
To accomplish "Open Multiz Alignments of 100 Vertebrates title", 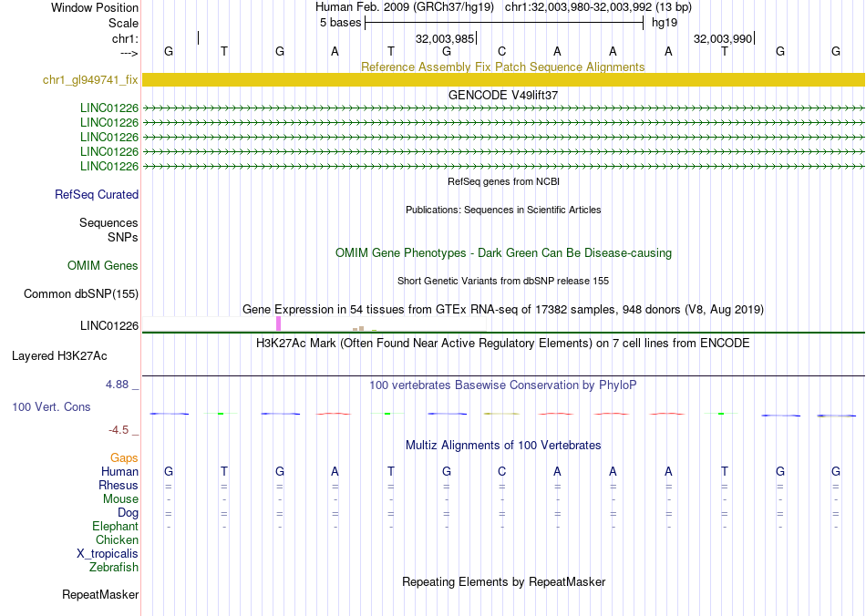I will 503,445.
